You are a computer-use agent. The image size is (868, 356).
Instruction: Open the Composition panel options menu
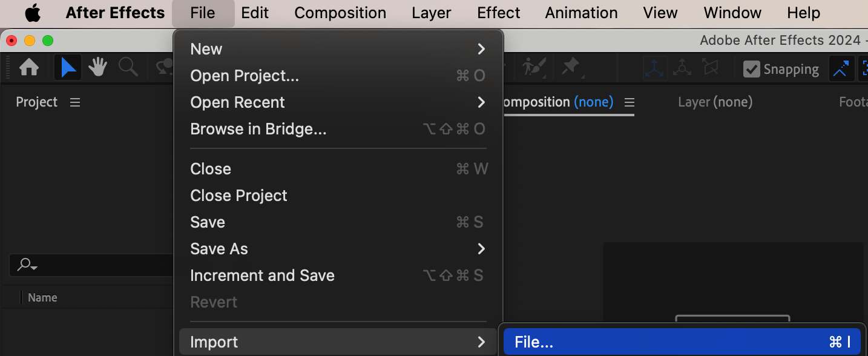click(629, 102)
